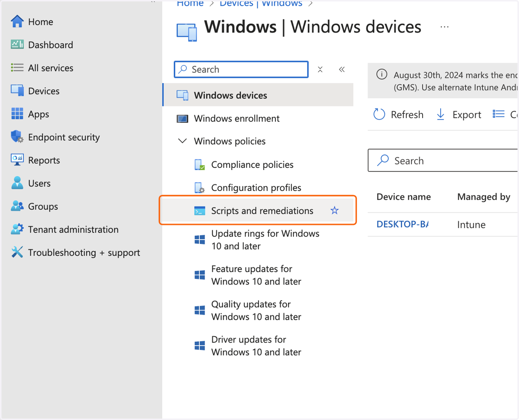Image resolution: width=519 pixels, height=420 pixels.
Task: Click the Scripts and remediations terminal icon
Action: tap(199, 211)
